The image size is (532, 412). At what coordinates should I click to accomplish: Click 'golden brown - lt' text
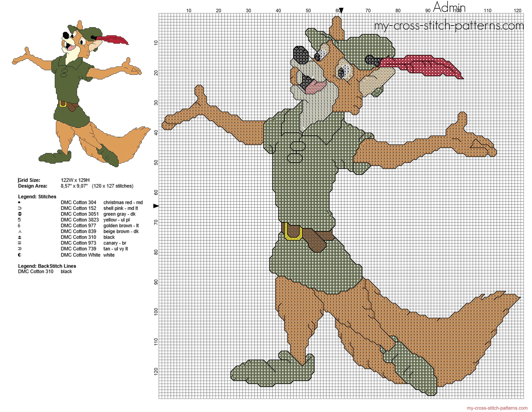[x=121, y=226]
